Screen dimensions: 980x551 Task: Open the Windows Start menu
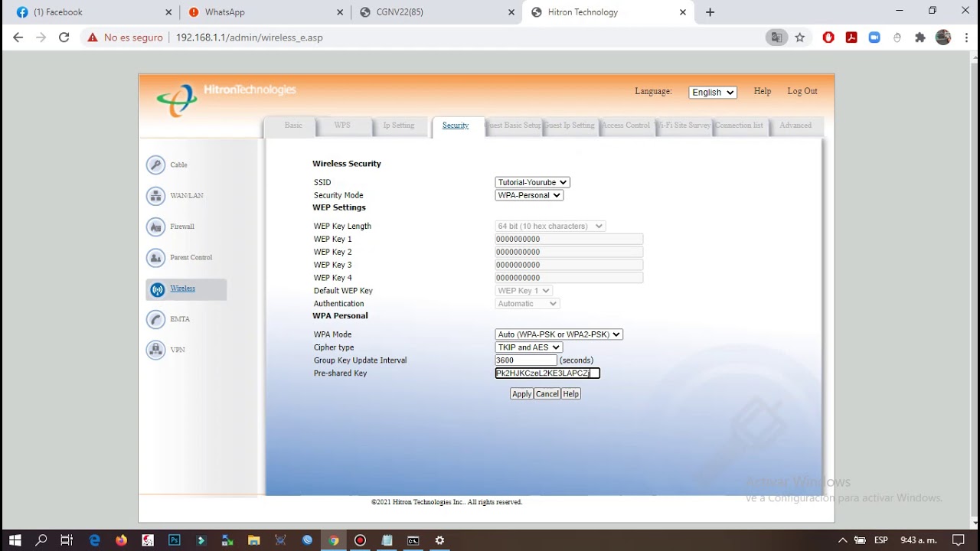pyautogui.click(x=15, y=540)
